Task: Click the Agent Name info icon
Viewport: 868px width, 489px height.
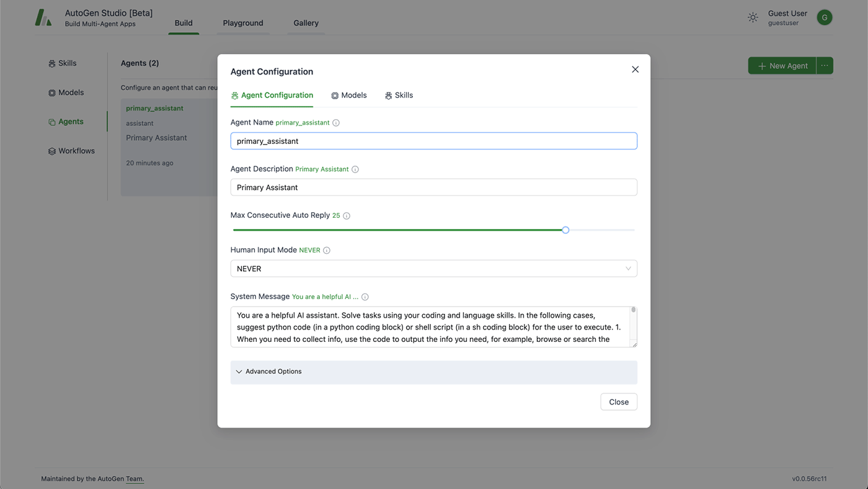Action: pyautogui.click(x=335, y=122)
